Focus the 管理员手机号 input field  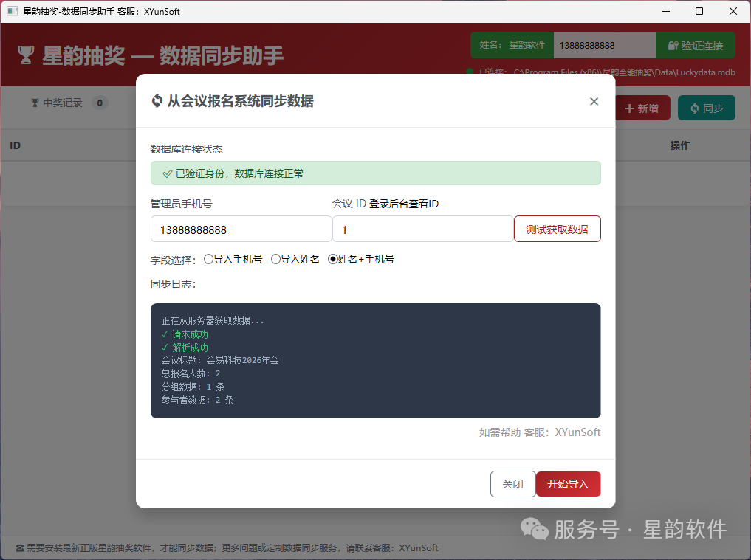pyautogui.click(x=241, y=229)
